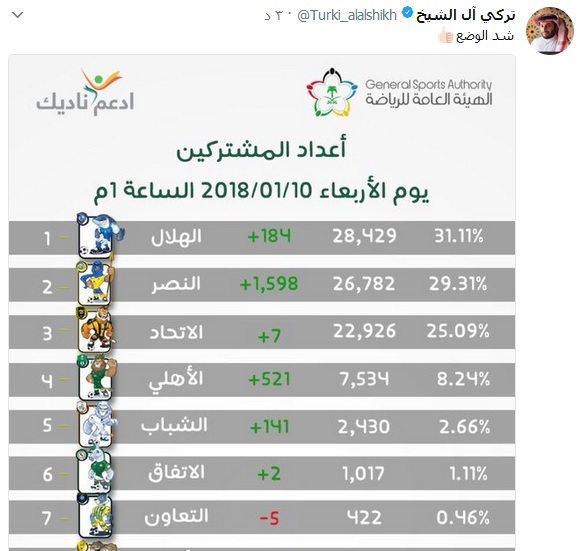Viewport: 585px width, 551px height.
Task: Click the ادعم ناديك logo
Action: (x=85, y=92)
